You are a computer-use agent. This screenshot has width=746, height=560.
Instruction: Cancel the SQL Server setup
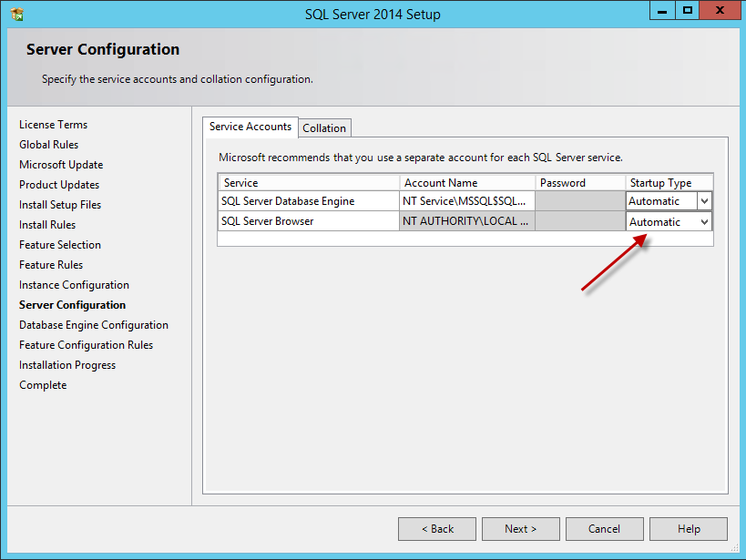604,529
